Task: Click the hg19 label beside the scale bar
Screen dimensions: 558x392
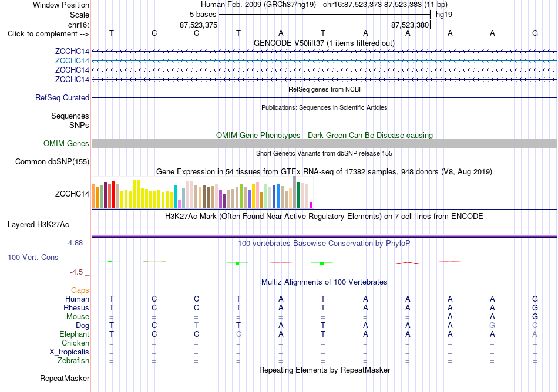Action: pos(444,15)
